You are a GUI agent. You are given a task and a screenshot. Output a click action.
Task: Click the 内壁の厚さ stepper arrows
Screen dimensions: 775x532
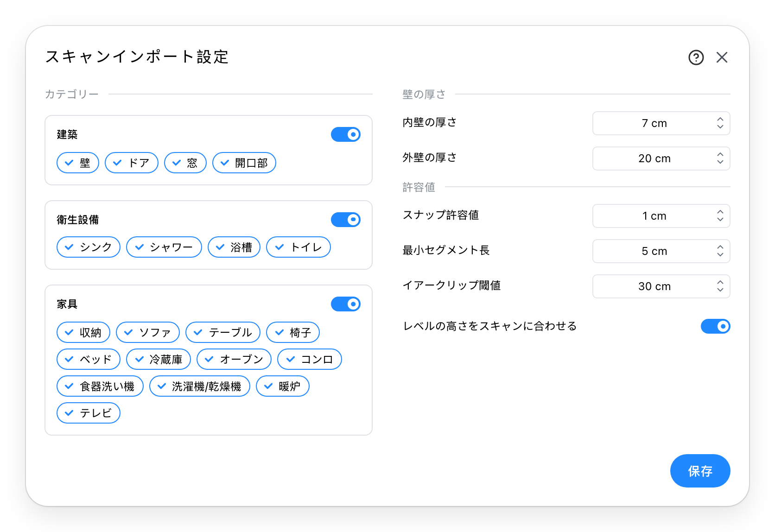coord(720,123)
